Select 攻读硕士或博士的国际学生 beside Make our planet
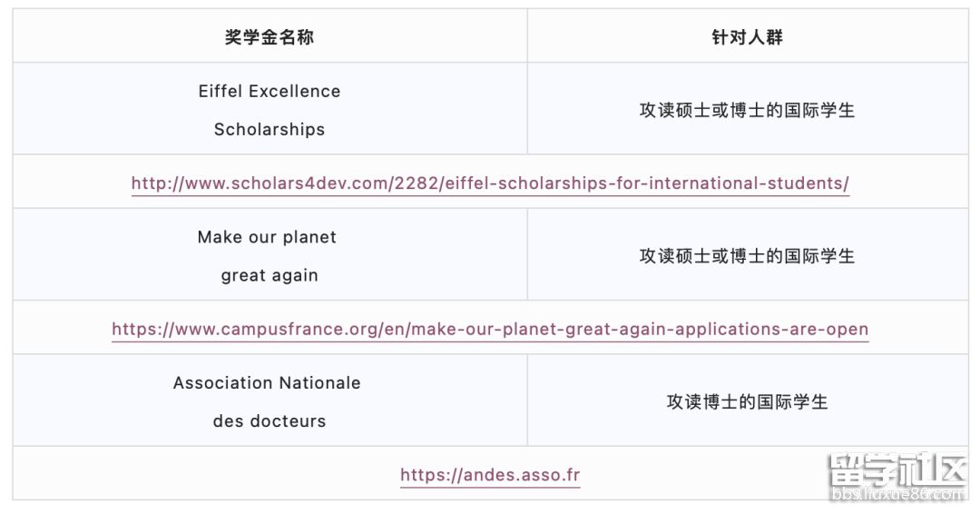This screenshot has width=980, height=514. pyautogui.click(x=748, y=256)
